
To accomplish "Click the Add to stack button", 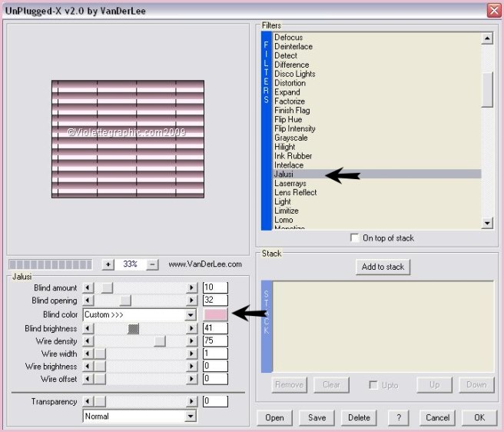I will (383, 267).
